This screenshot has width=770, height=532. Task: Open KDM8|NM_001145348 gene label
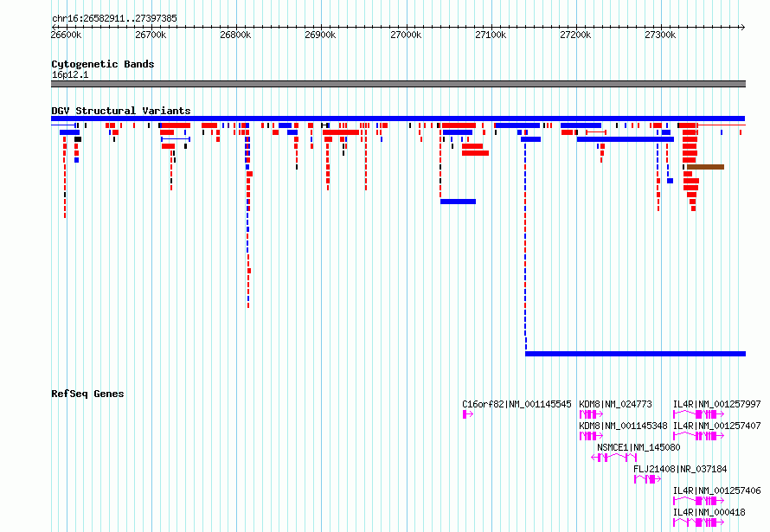pyautogui.click(x=623, y=426)
